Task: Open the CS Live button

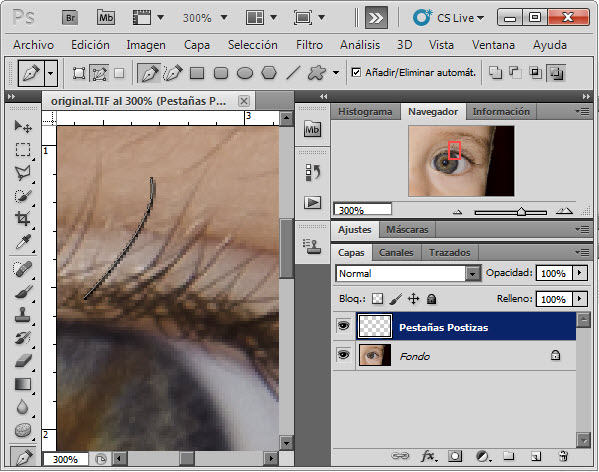Action: [448, 18]
